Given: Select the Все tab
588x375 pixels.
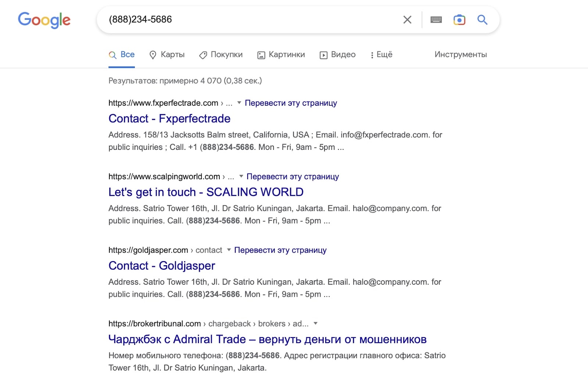Looking at the screenshot, I should click(122, 55).
